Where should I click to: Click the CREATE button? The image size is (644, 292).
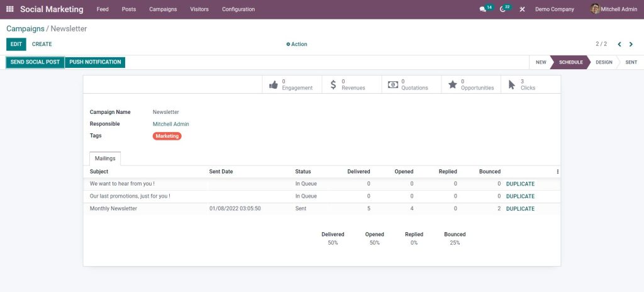point(42,44)
